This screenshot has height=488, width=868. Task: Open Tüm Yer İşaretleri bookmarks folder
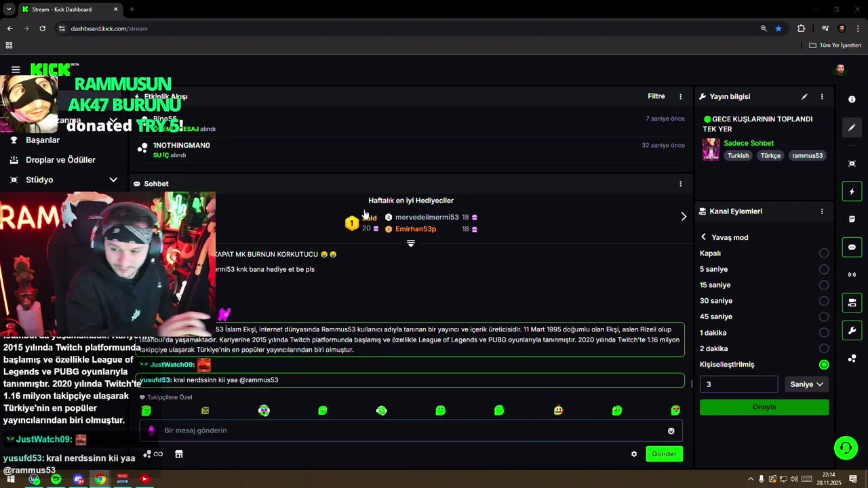(835, 45)
